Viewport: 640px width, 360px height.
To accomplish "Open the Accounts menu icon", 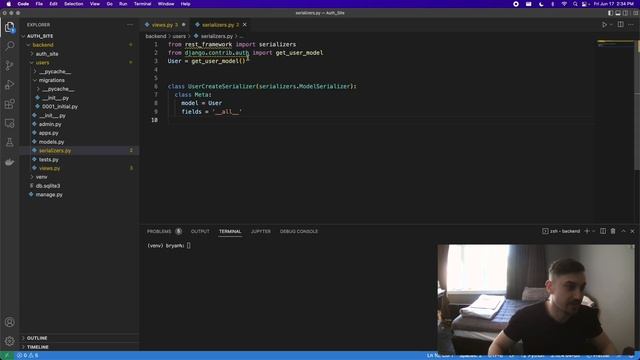I will point(9,322).
